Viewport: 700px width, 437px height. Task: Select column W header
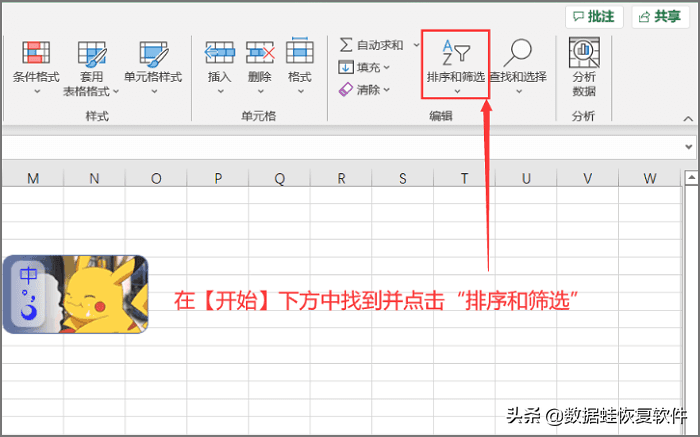[x=650, y=179]
